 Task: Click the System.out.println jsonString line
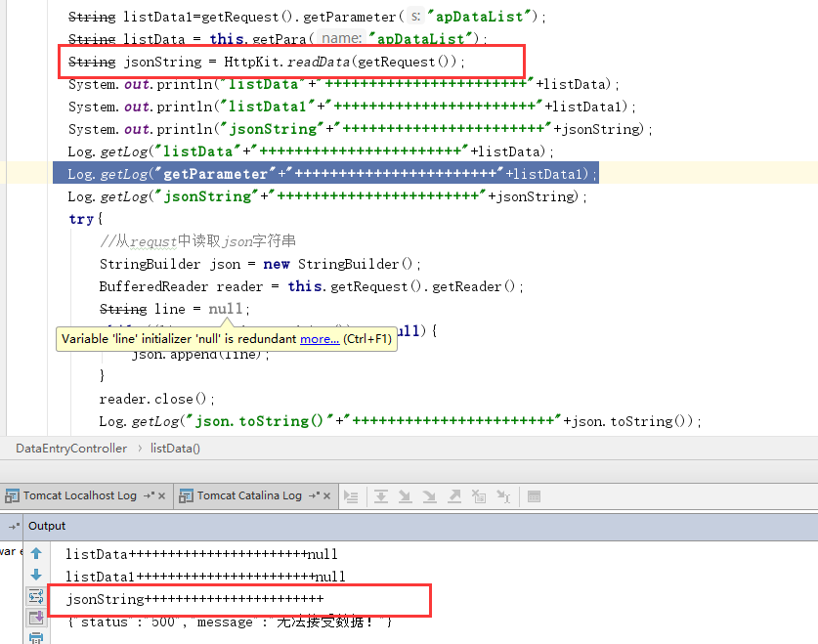360,129
